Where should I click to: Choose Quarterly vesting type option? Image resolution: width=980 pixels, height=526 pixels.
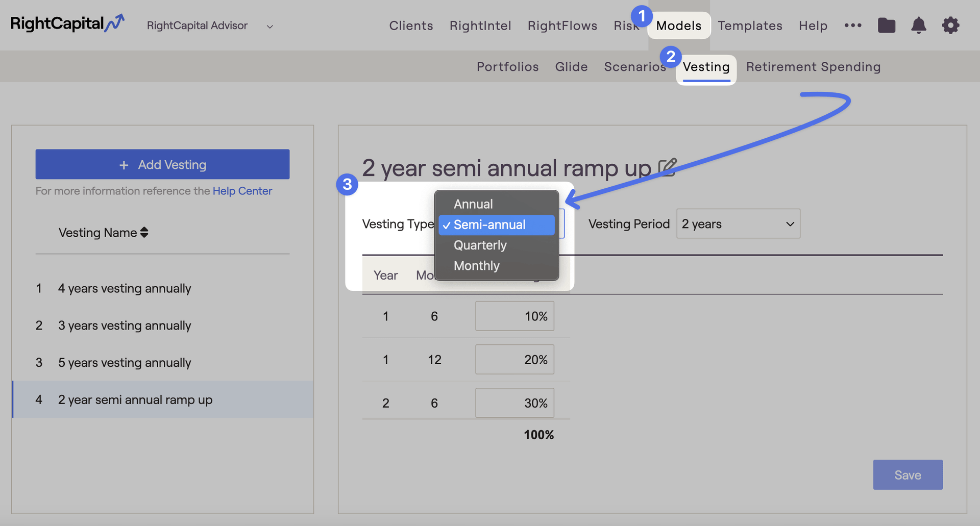click(x=496, y=245)
